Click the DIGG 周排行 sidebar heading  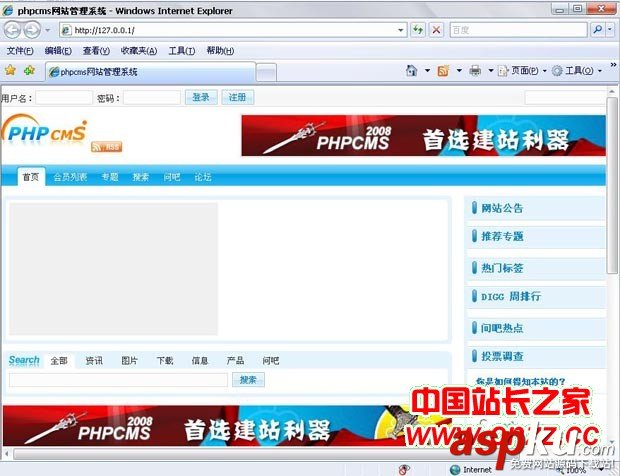point(511,297)
